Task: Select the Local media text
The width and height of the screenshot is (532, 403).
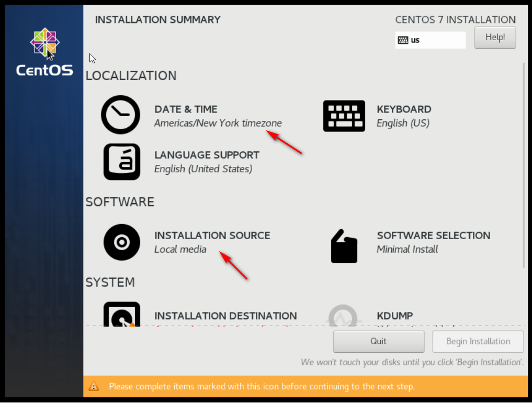Action: tap(180, 249)
